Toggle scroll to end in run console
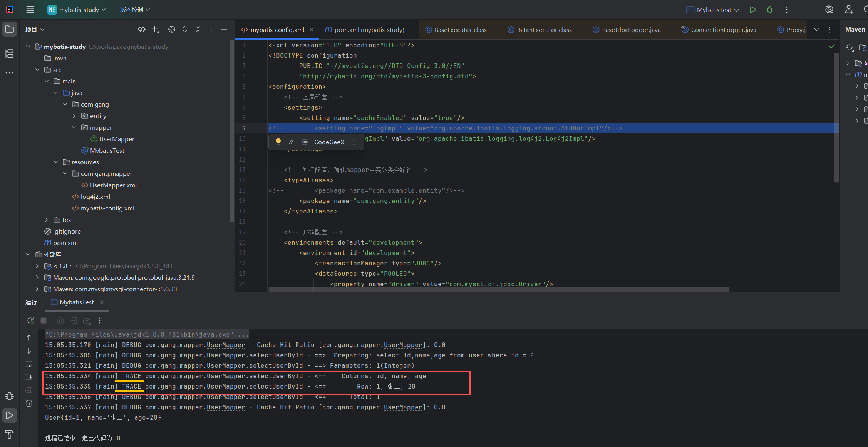This screenshot has width=868, height=447. tap(29, 377)
